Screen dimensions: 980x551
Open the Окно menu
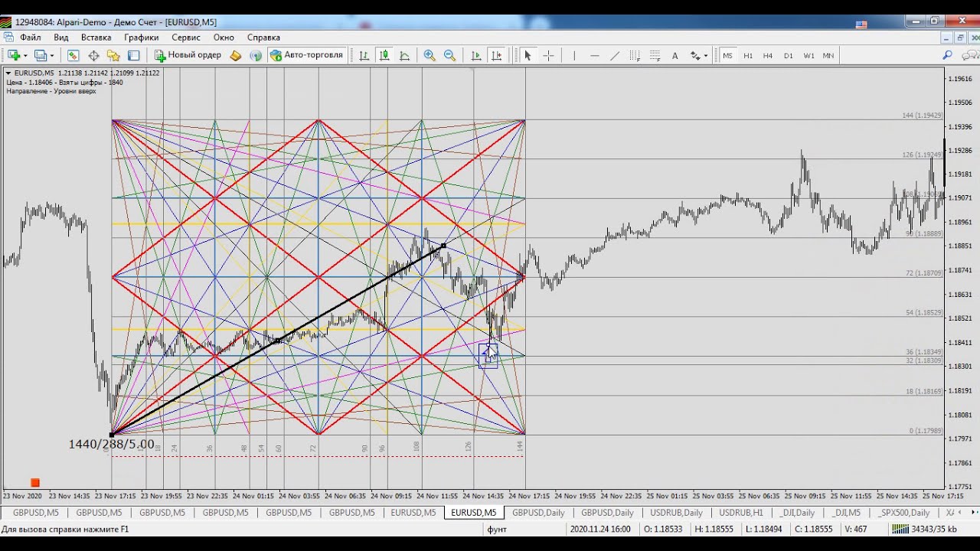pyautogui.click(x=224, y=37)
